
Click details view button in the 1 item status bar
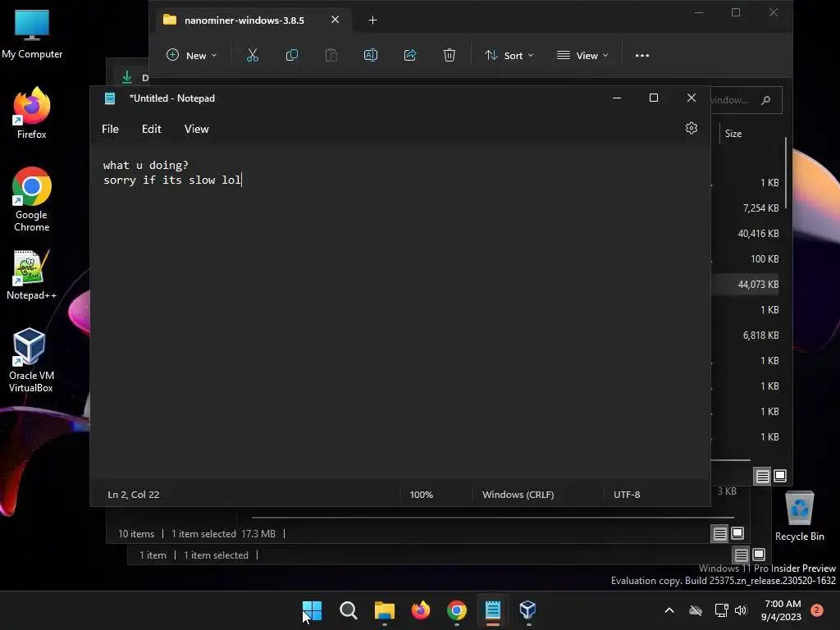click(x=741, y=555)
